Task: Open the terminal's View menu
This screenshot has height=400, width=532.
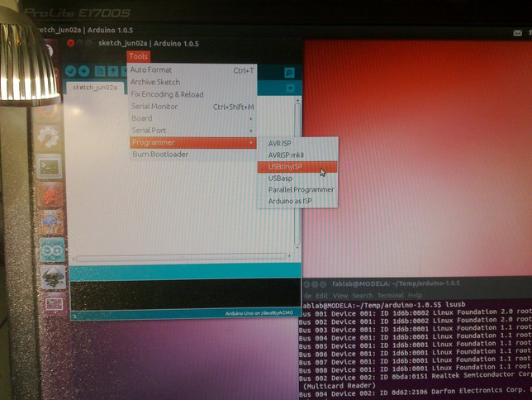Action: pos(340,296)
